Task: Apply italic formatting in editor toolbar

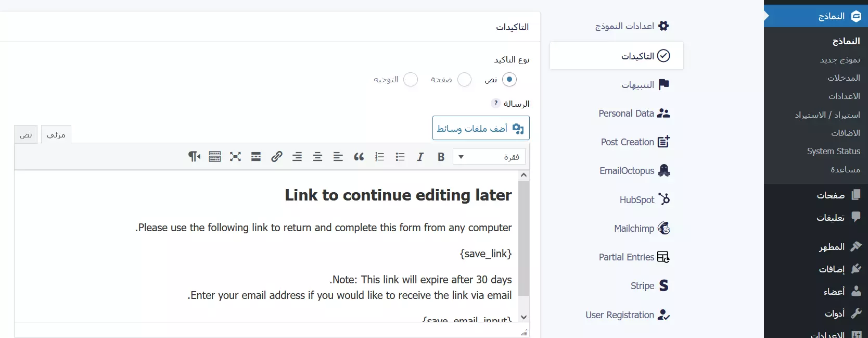Action: [x=420, y=157]
